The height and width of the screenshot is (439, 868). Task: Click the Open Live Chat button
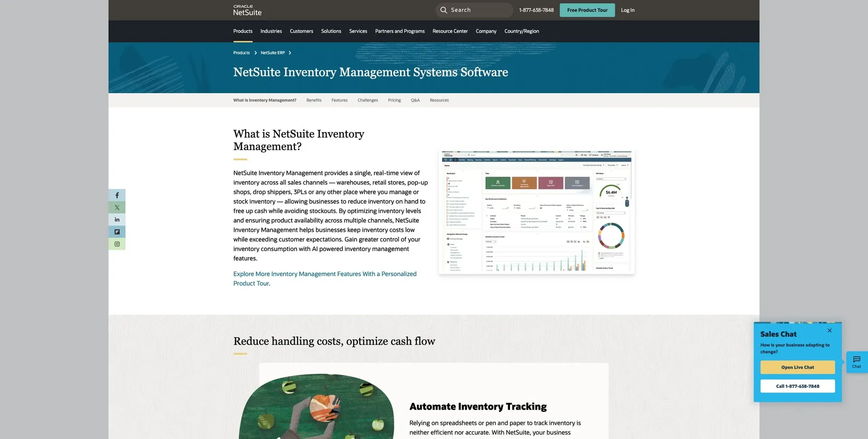pyautogui.click(x=797, y=367)
